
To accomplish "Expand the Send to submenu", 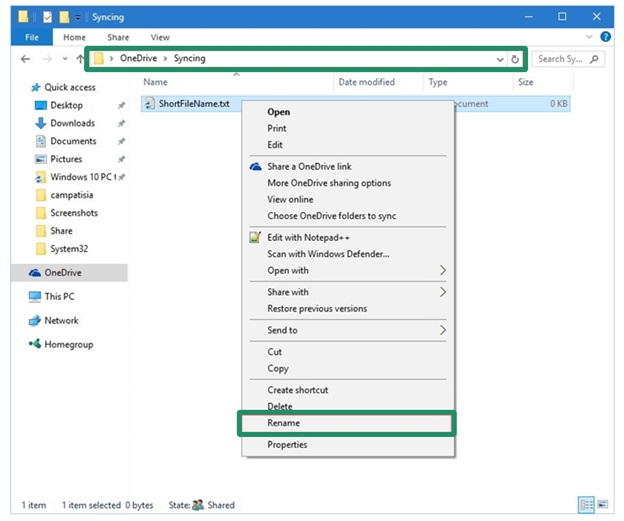I will coord(443,330).
